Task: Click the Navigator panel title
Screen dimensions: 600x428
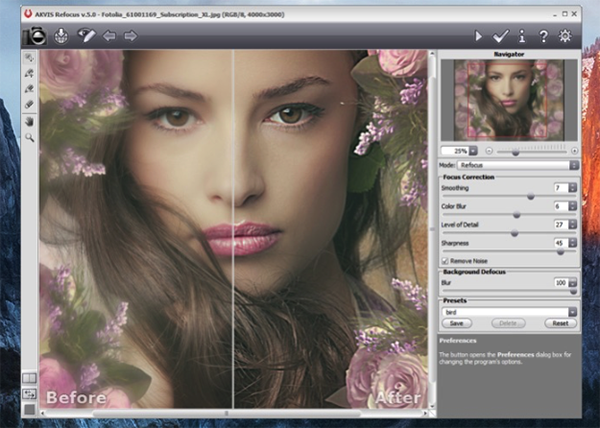Action: point(509,54)
